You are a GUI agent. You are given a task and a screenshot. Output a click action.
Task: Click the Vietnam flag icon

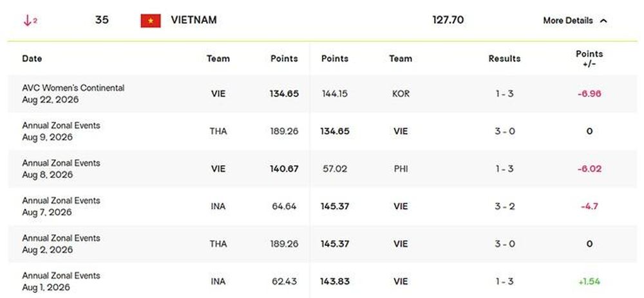point(151,21)
